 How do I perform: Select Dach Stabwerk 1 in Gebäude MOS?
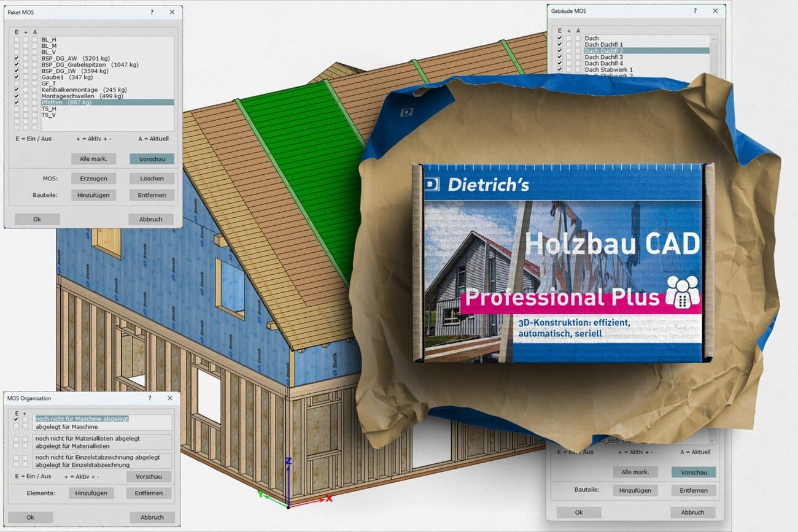click(x=646, y=70)
